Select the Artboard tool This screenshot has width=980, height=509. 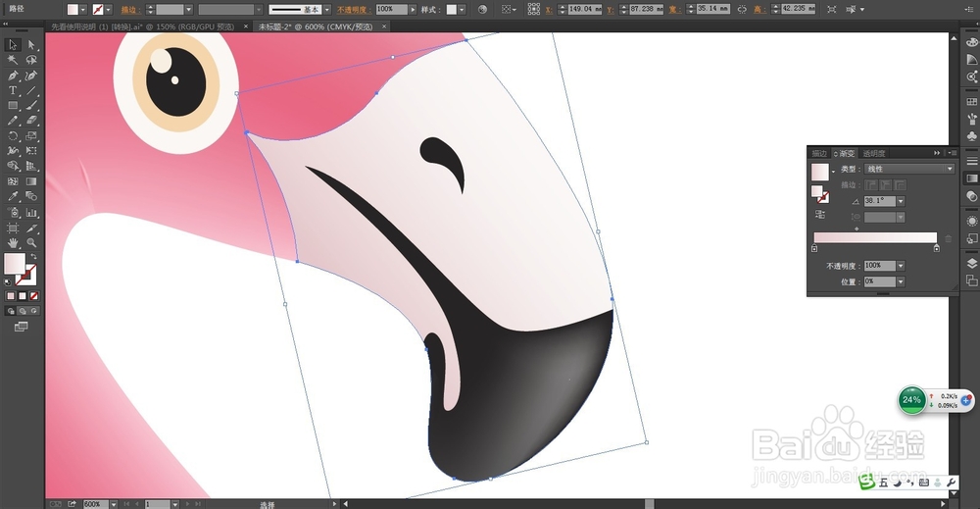pos(13,229)
